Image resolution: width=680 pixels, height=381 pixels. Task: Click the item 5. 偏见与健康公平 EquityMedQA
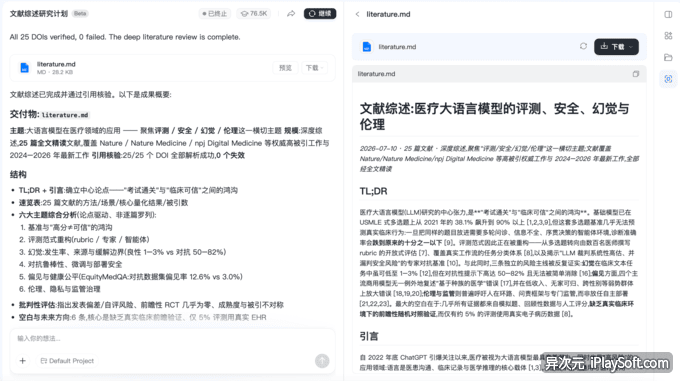click(131, 277)
